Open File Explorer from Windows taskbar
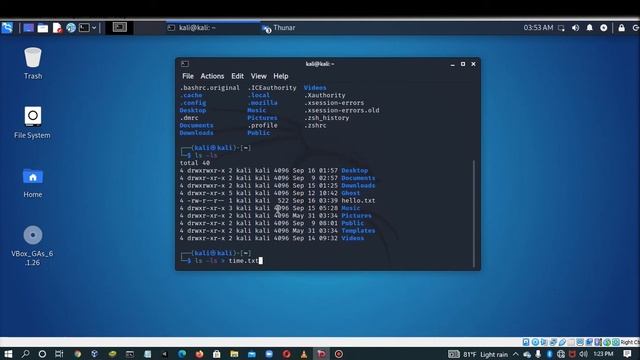 click(234, 354)
